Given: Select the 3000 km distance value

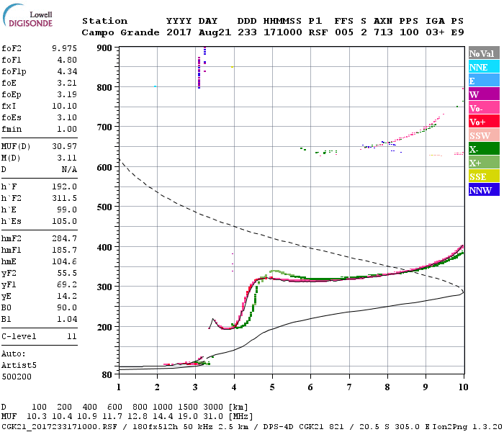Looking at the screenshot, I should tap(213, 408).
